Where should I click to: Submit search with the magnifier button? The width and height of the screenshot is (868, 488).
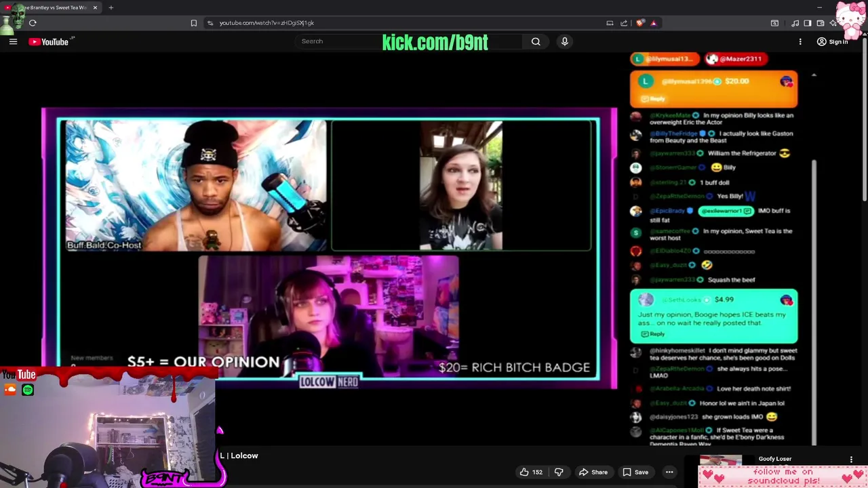pos(536,41)
